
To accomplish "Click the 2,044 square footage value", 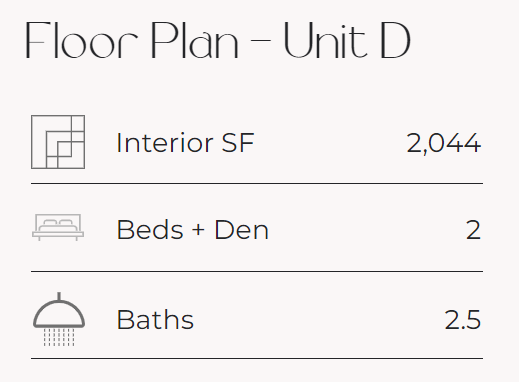I will (x=443, y=144).
